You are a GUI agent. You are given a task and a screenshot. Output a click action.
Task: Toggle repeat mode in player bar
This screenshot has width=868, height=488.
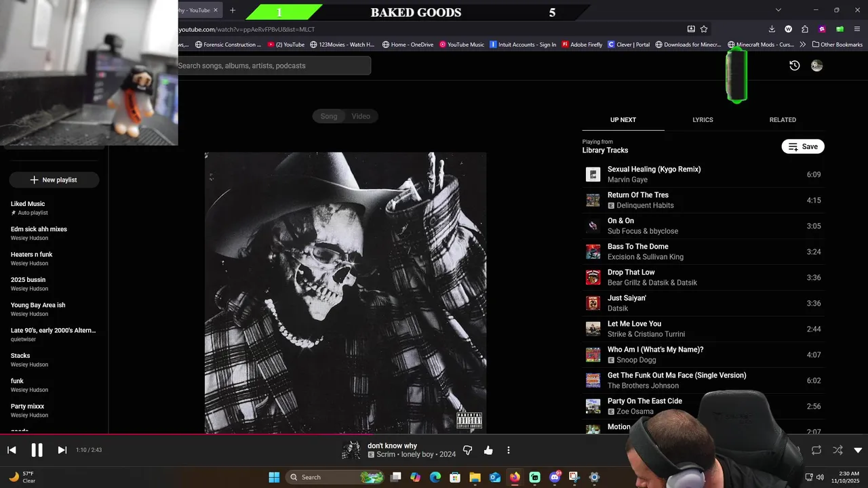(816, 450)
